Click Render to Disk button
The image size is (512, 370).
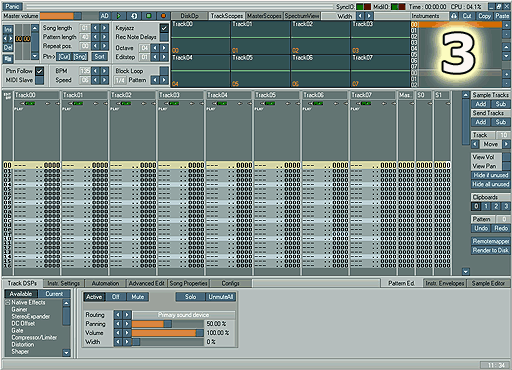pos(491,250)
